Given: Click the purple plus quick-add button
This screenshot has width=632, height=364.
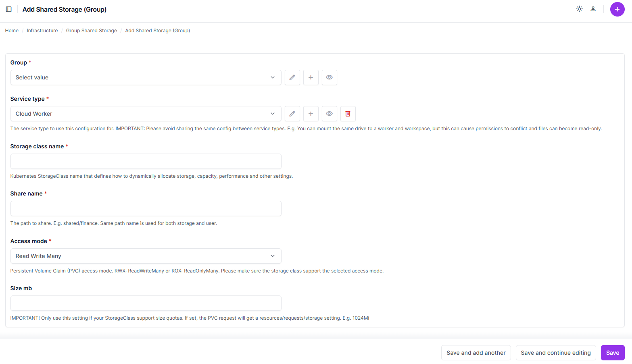Looking at the screenshot, I should [617, 9].
